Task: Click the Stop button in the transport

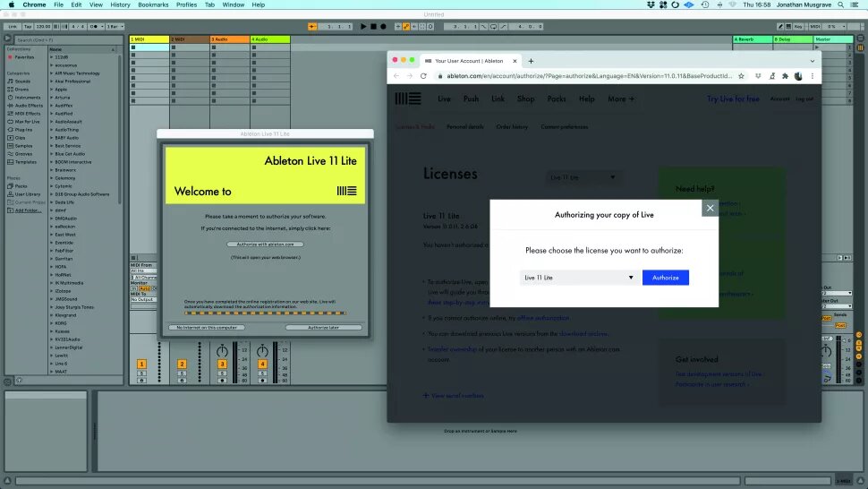Action: coord(374,27)
